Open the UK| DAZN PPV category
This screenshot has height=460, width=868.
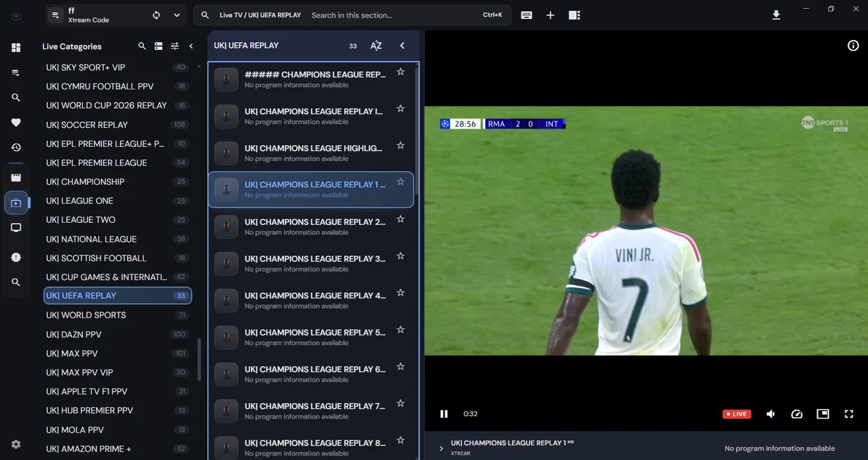[117, 334]
